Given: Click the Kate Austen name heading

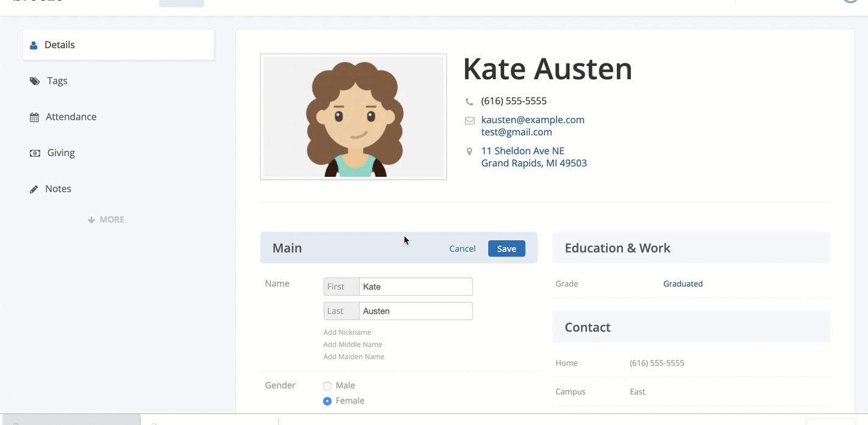Looking at the screenshot, I should coord(547,69).
